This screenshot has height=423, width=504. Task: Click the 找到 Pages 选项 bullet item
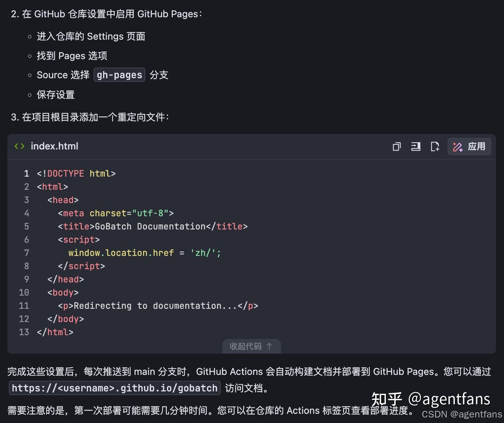(72, 56)
